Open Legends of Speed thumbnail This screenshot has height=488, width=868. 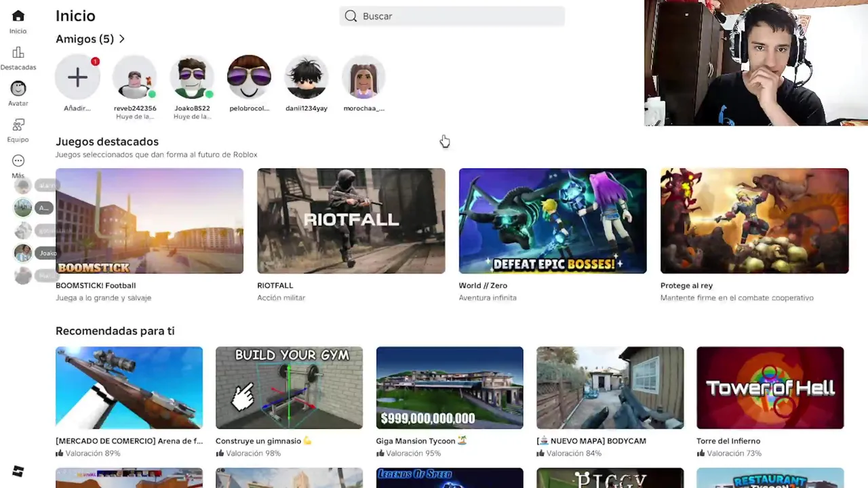point(450,478)
